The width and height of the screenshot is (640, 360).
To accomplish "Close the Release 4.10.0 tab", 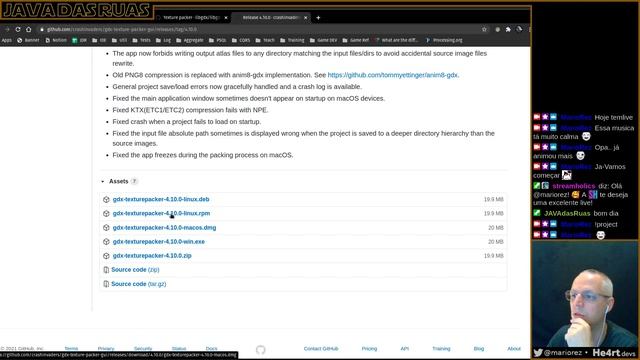I will click(305, 18).
